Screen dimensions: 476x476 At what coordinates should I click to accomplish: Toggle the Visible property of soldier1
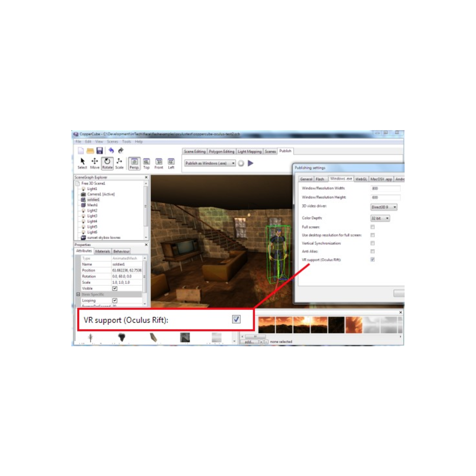115,288
